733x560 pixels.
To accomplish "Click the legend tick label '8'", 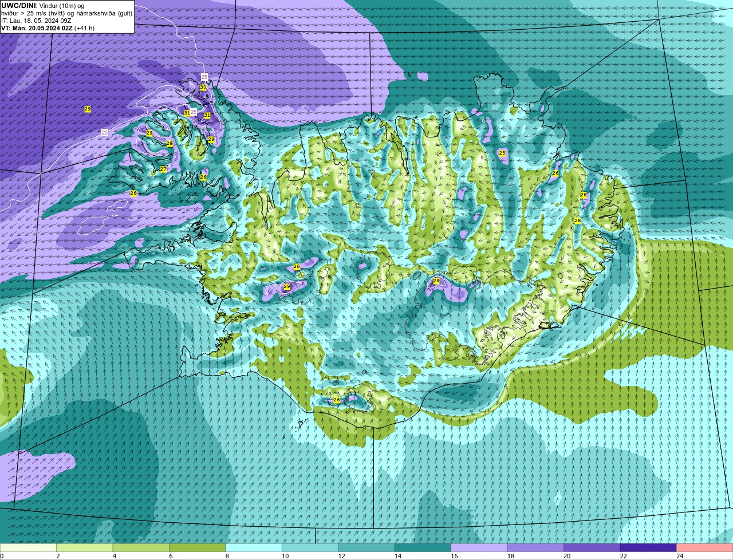I will (x=226, y=556).
